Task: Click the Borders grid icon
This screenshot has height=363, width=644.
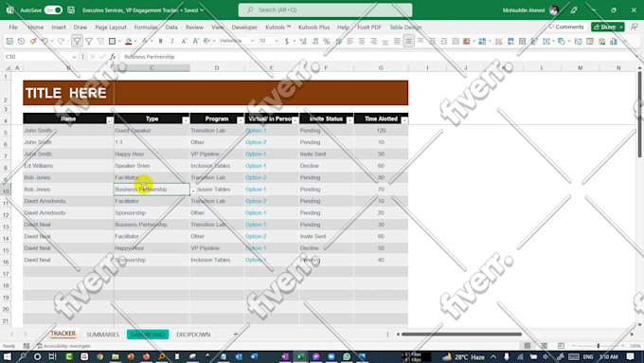Action: pos(112,41)
